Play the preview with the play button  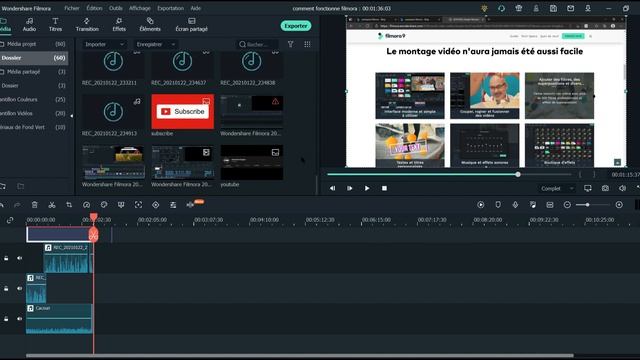point(367,188)
